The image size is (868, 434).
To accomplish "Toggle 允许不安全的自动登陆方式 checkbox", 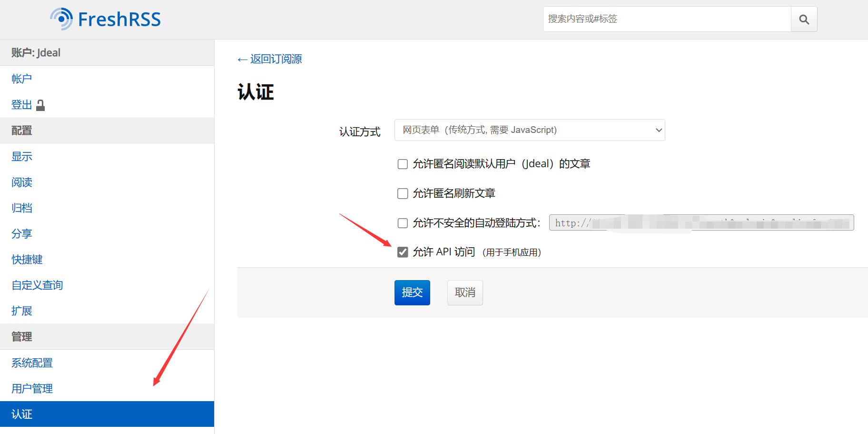I will pyautogui.click(x=403, y=223).
